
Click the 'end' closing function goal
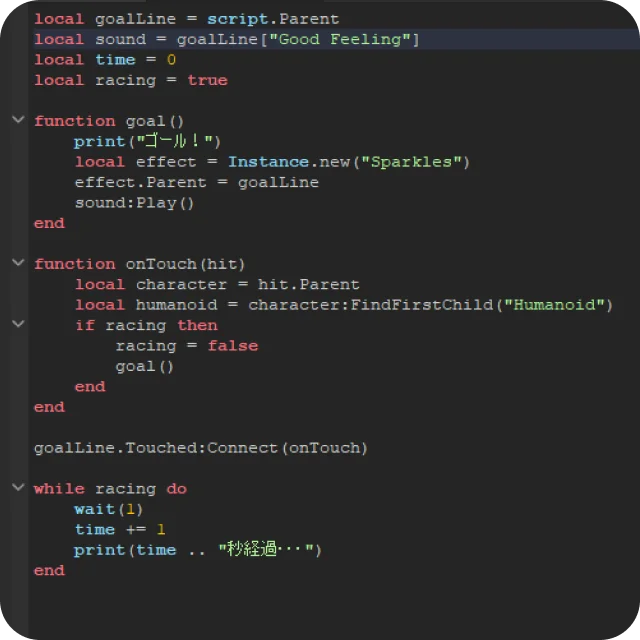(x=49, y=223)
